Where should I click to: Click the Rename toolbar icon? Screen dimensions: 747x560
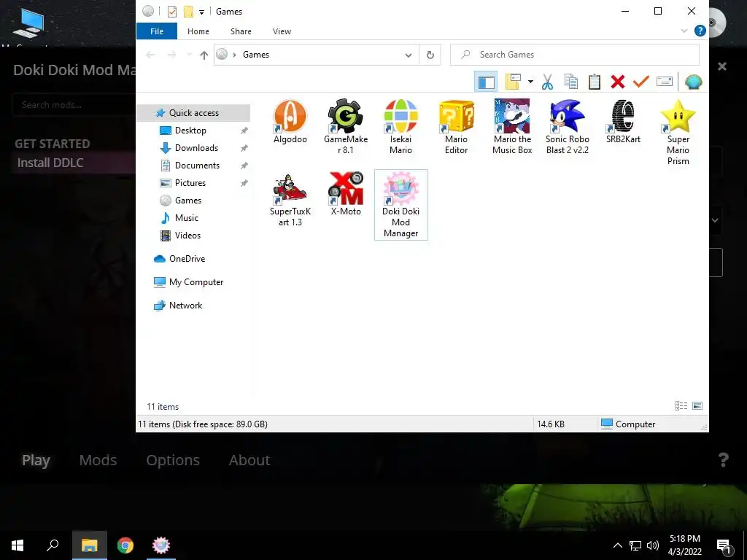[x=664, y=82]
